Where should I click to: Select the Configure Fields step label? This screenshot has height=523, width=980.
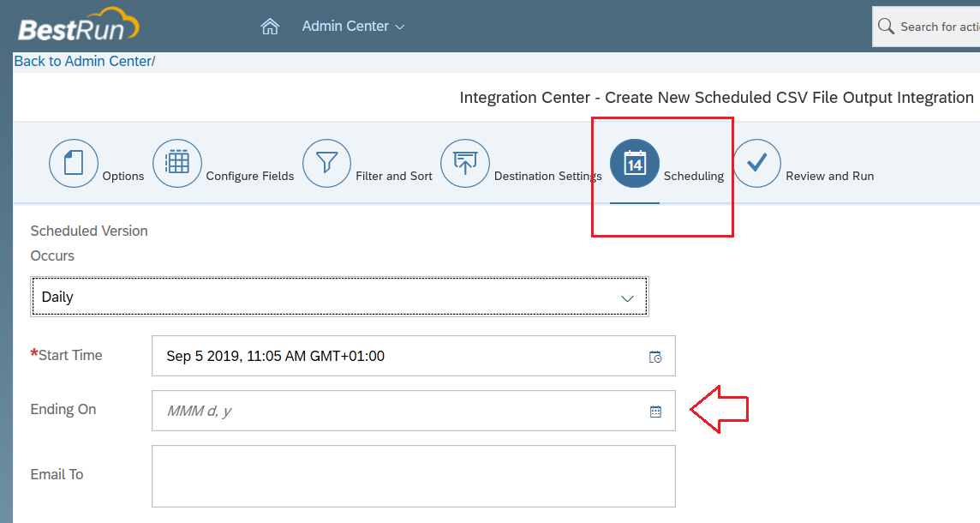250,177
